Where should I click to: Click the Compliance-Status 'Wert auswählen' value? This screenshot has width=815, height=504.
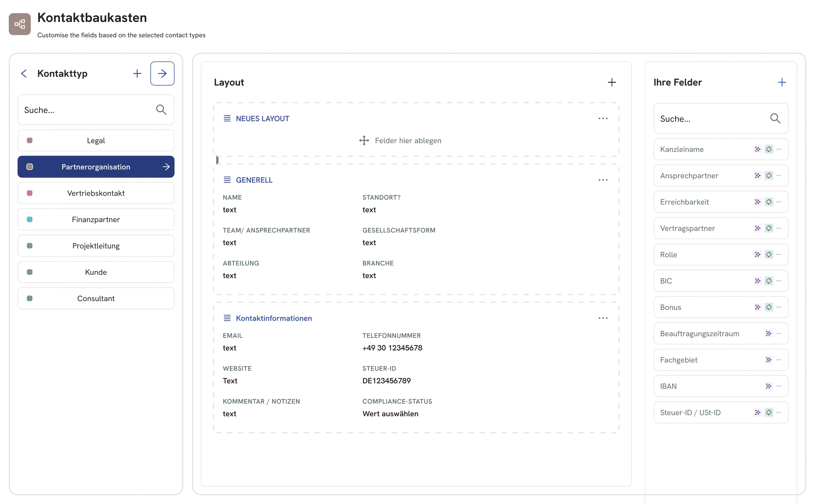[x=390, y=414]
